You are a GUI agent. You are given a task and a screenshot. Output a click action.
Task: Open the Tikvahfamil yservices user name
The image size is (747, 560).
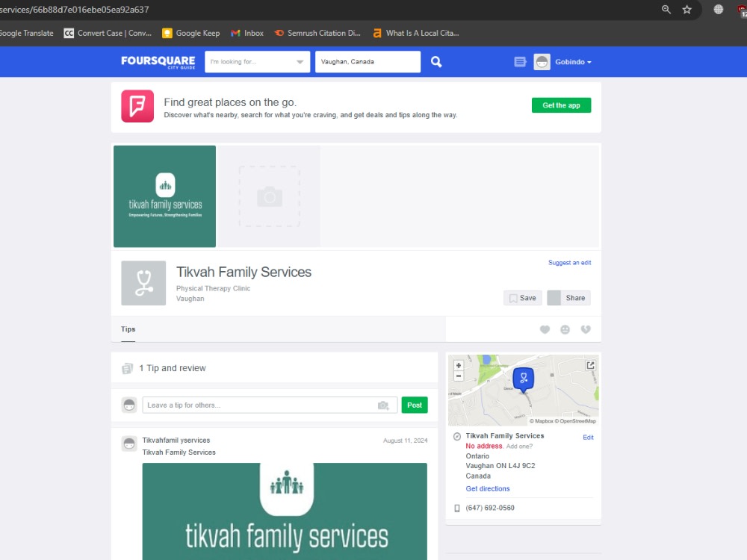point(176,440)
